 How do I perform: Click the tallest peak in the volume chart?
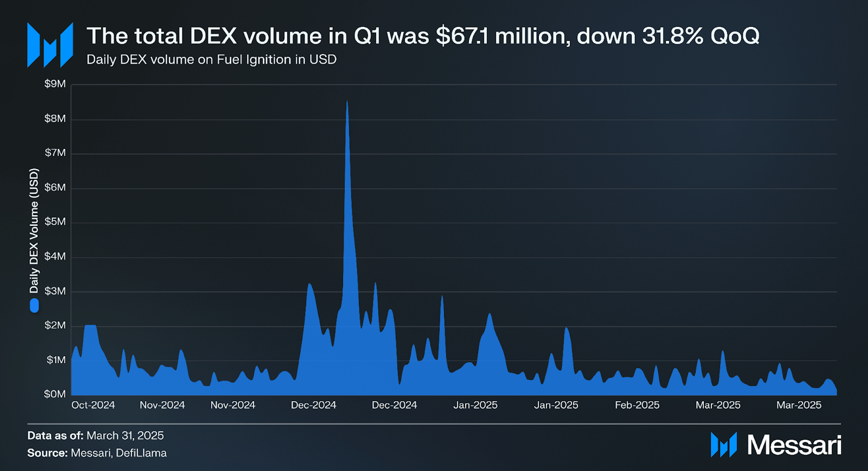[347, 102]
